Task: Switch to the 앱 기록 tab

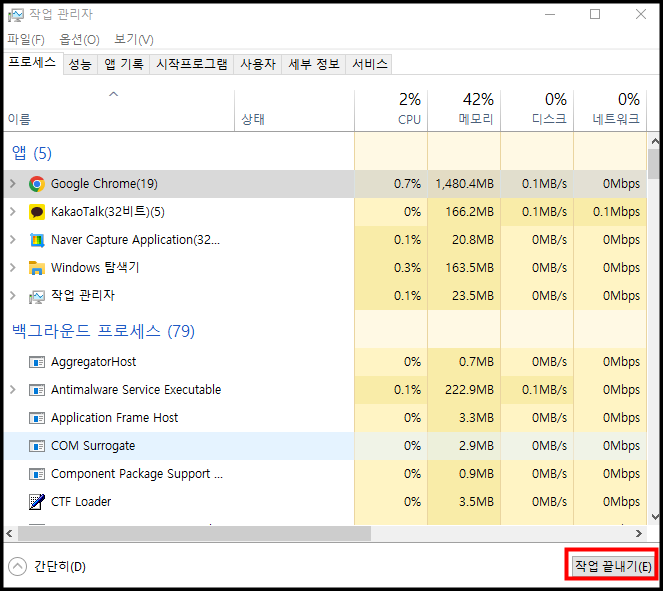Action: (x=123, y=64)
